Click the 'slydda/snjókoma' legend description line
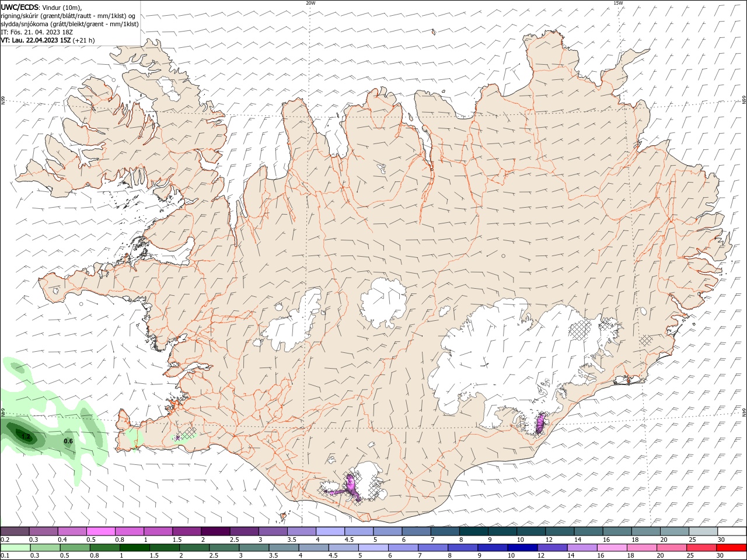This screenshot has width=747, height=560. click(69, 24)
